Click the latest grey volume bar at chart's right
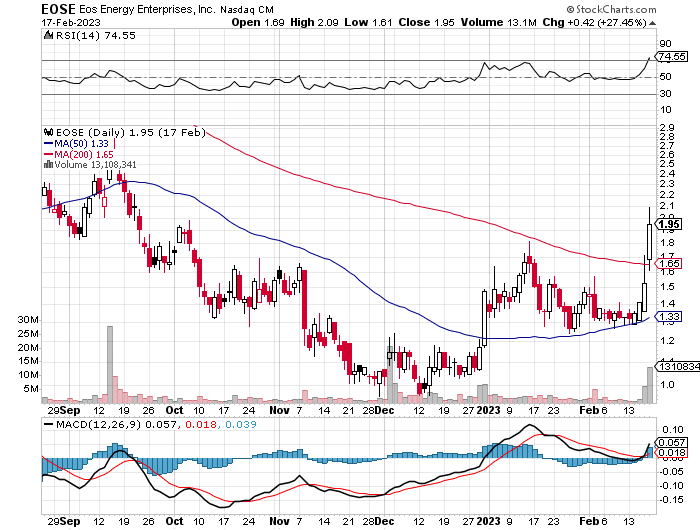 pyautogui.click(x=650, y=385)
